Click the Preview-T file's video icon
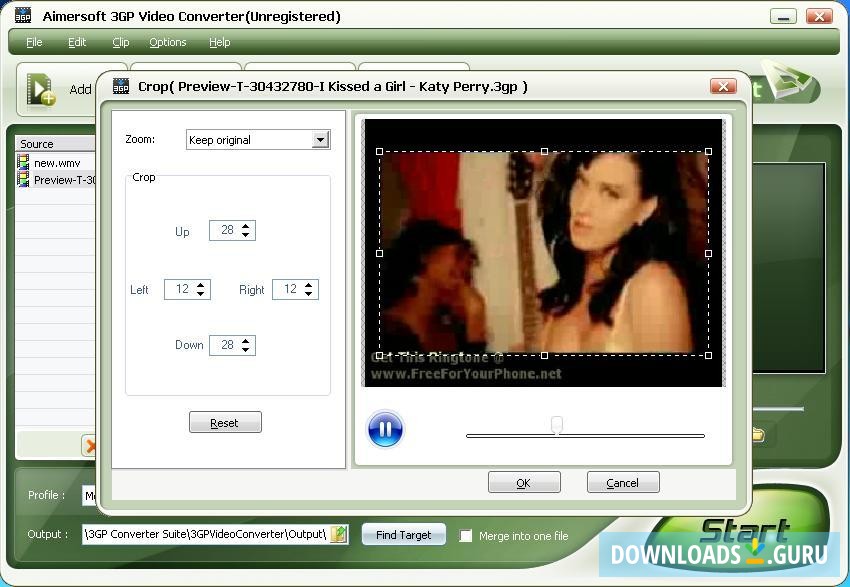850x587 pixels. (x=23, y=179)
